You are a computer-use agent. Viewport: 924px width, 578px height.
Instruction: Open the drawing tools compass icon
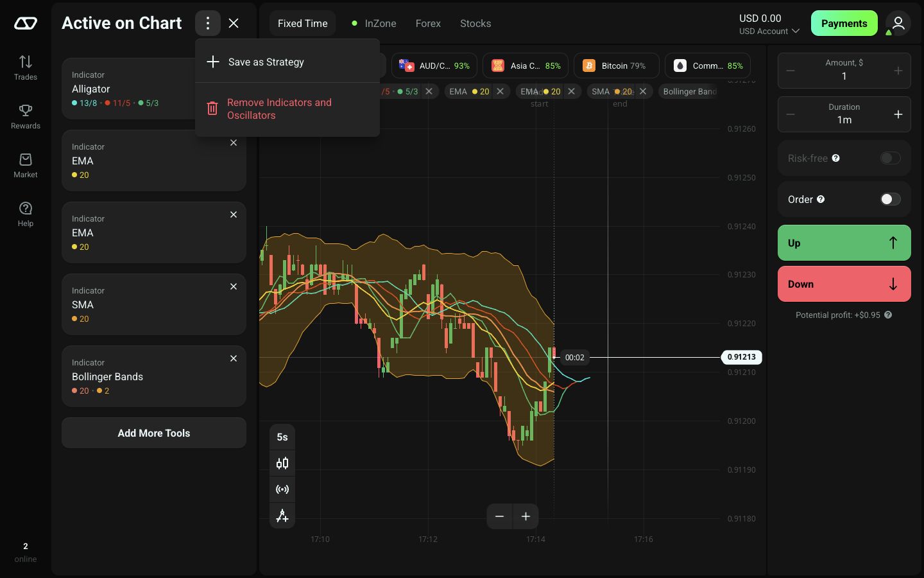point(282,516)
